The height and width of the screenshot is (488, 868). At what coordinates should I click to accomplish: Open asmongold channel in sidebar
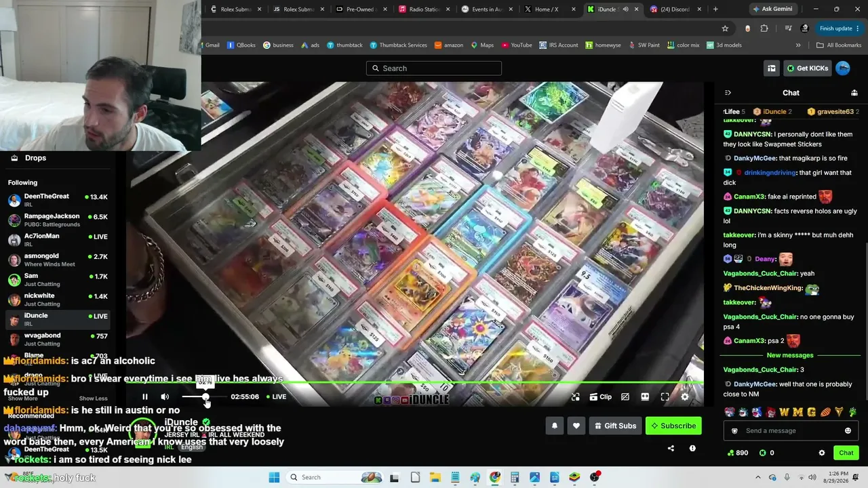pos(58,260)
